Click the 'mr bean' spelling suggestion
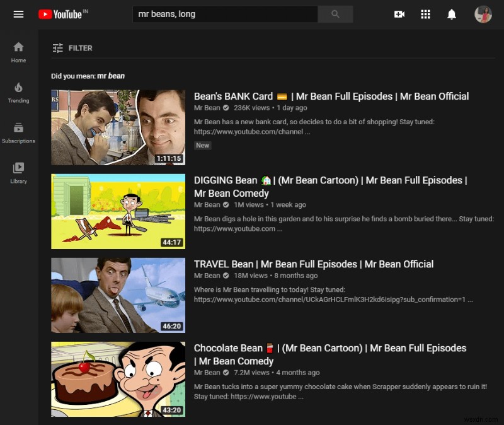The height and width of the screenshot is (425, 504). tap(113, 74)
